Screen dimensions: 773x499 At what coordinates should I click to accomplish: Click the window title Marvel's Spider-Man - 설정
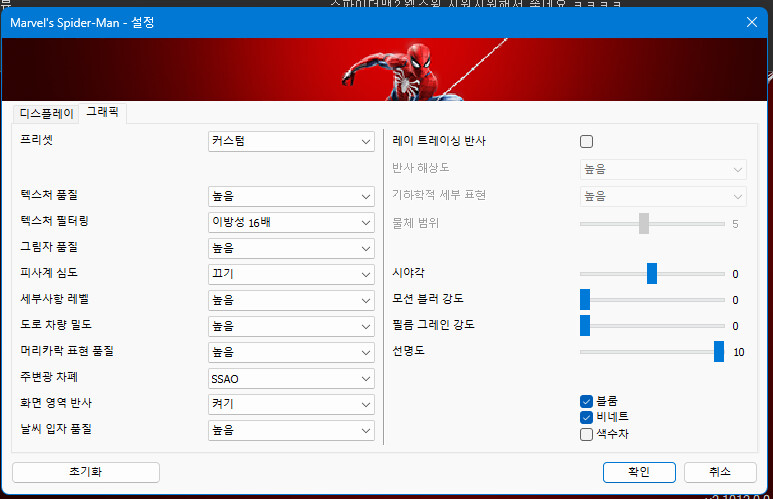point(82,23)
